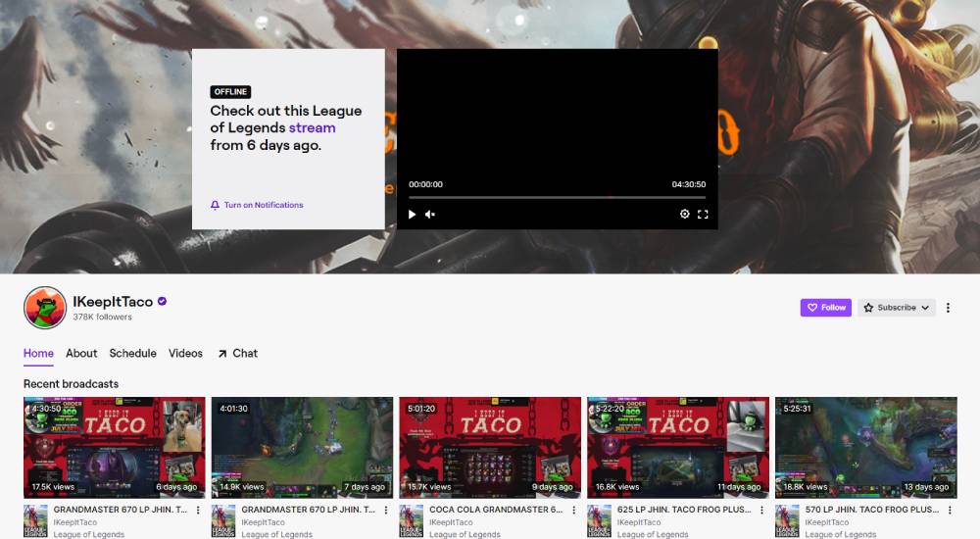The height and width of the screenshot is (539, 980).
Task: Play the offline stream video
Action: point(412,215)
